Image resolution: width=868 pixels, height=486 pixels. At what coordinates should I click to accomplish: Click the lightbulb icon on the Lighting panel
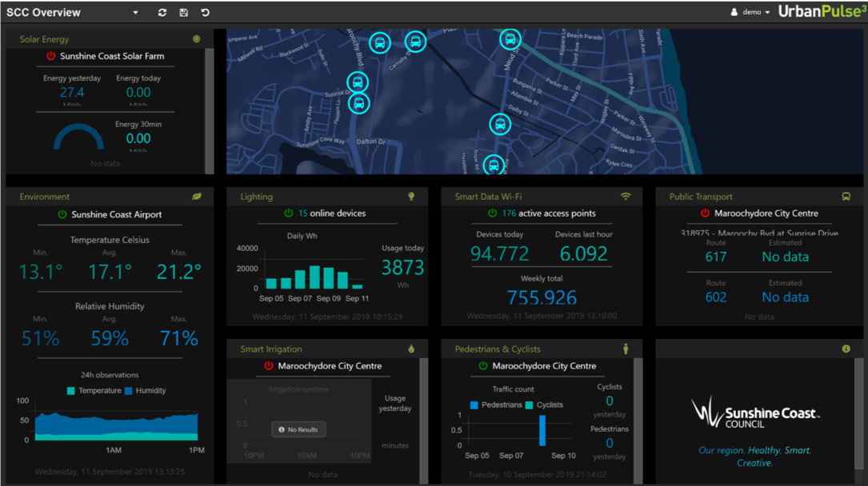tap(411, 196)
